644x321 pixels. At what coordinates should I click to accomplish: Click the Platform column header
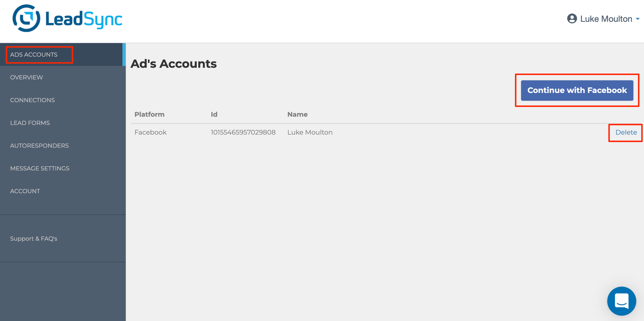[x=149, y=114]
